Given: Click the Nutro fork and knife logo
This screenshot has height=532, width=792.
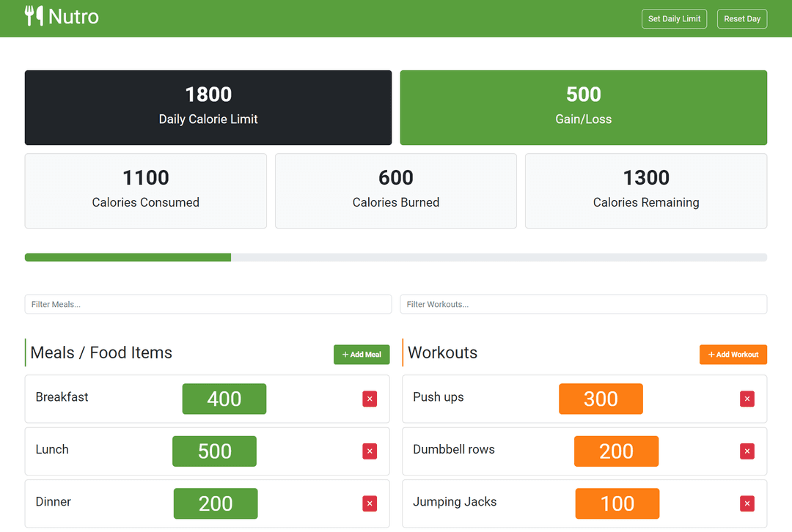Looking at the screenshot, I should tap(34, 16).
